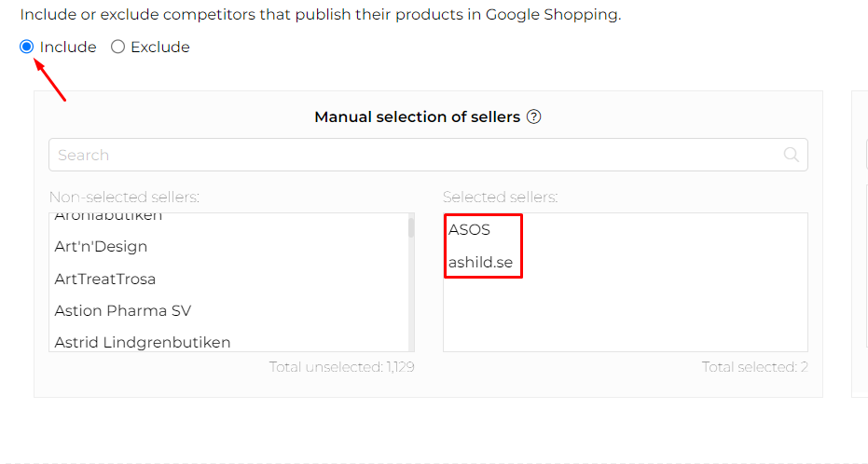Add Astrid Lindgrenbutiken from the unselected list
This screenshot has width=868, height=464.
[x=142, y=342]
